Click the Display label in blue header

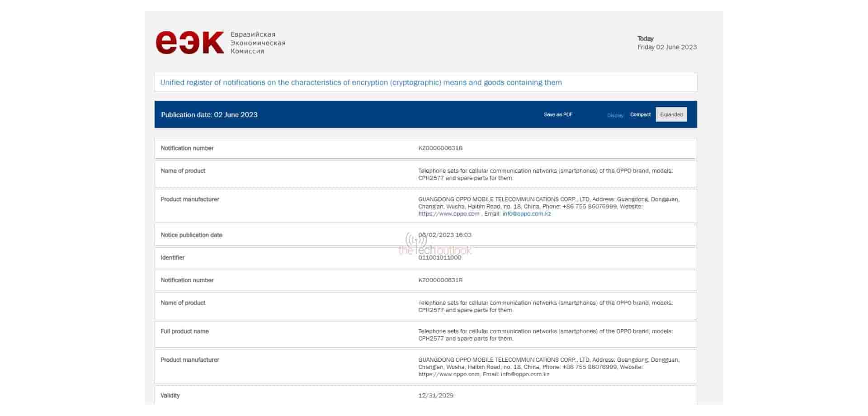coord(615,116)
